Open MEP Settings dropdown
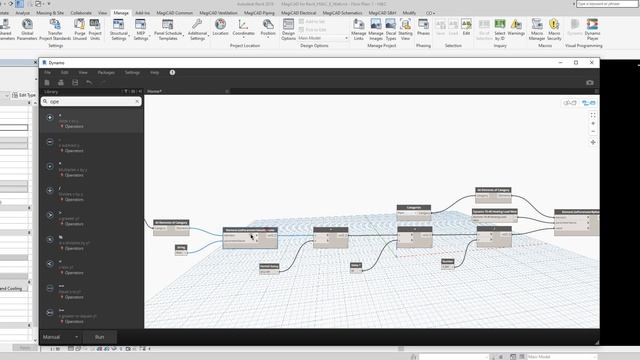 click(140, 29)
